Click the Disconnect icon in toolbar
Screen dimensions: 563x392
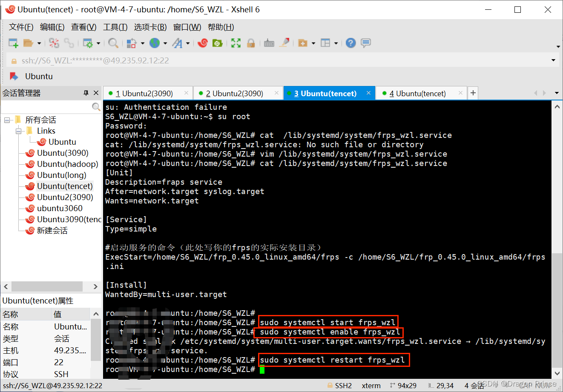click(x=54, y=43)
